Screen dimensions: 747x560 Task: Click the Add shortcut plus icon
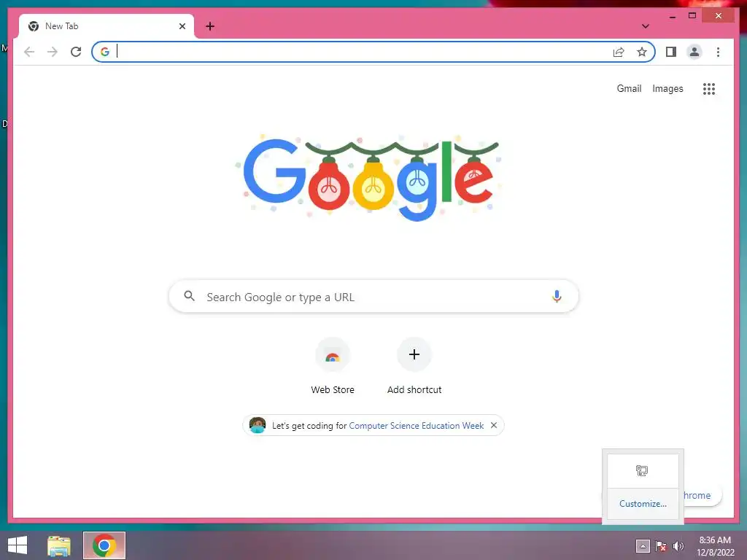coord(414,354)
